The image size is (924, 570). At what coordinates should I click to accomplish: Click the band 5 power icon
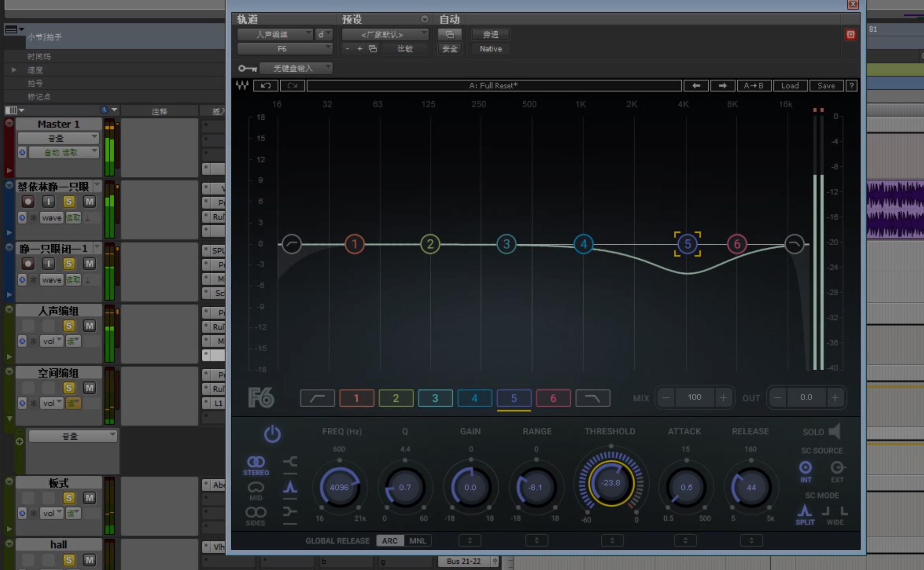pos(272,434)
